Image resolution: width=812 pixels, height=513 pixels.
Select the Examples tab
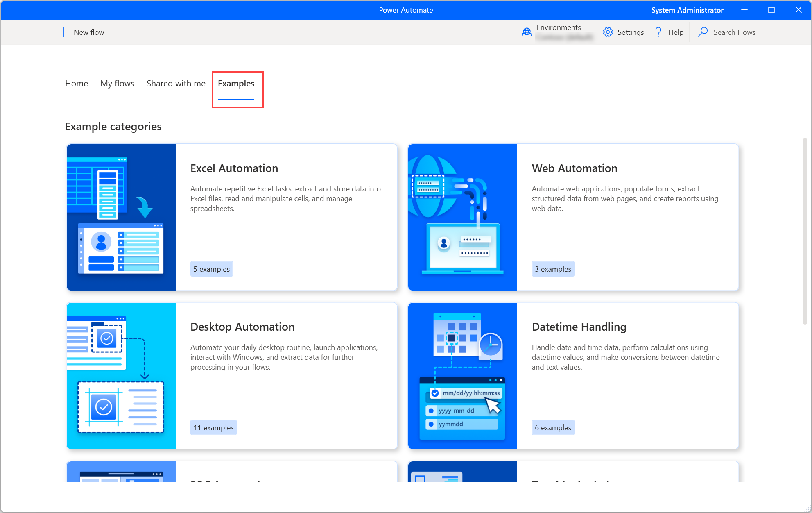tap(236, 83)
